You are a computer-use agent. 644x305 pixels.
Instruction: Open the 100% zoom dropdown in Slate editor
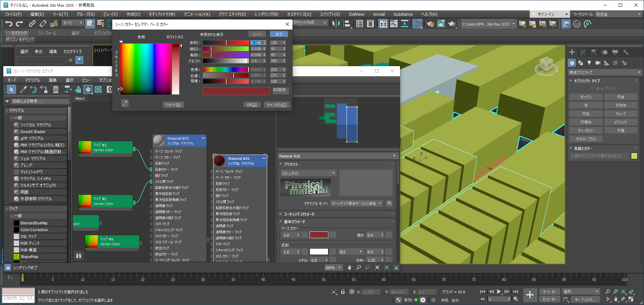click(x=333, y=268)
